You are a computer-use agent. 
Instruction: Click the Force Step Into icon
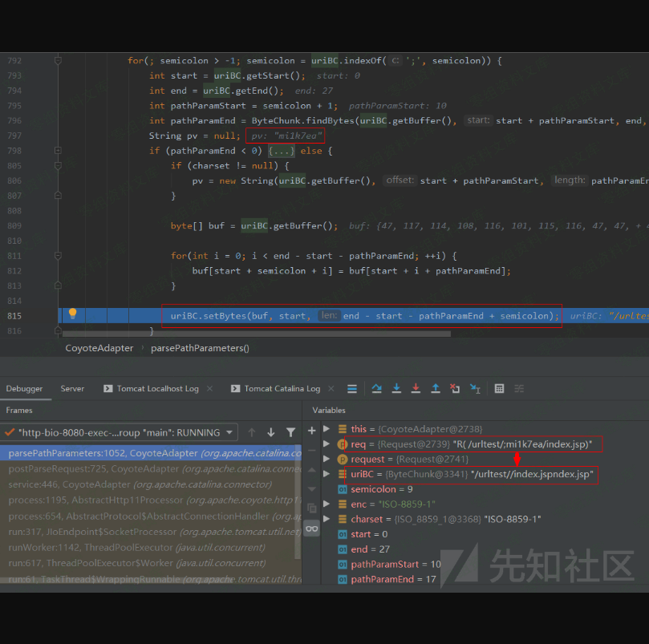(416, 389)
